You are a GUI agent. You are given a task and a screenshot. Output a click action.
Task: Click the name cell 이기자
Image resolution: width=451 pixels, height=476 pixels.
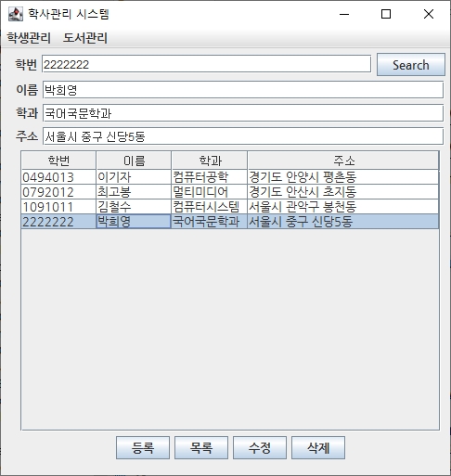coord(134,177)
